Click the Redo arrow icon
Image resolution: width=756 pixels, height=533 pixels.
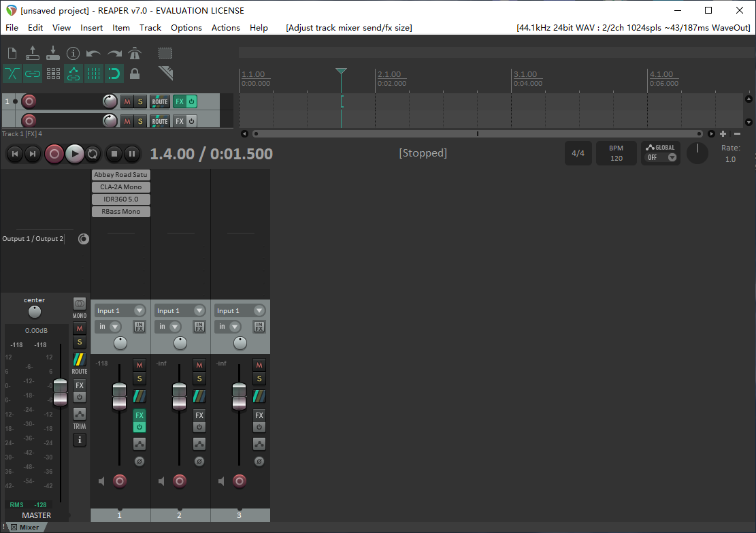click(x=114, y=53)
